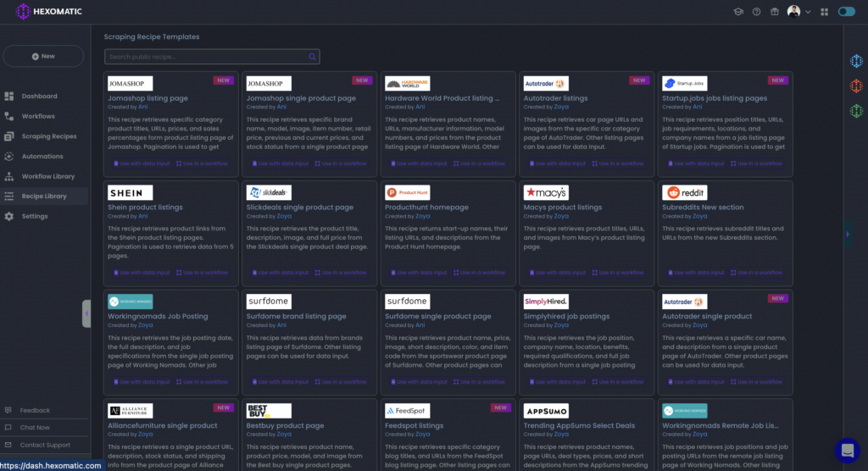Viewport: 868px width, 471px height.
Task: Open Surfdome single product page recipe
Action: click(x=438, y=316)
